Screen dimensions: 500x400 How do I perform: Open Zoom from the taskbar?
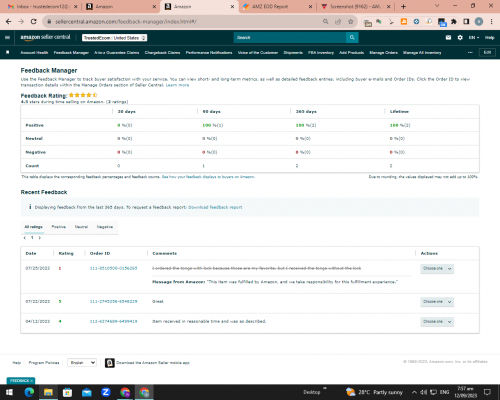(x=106, y=392)
